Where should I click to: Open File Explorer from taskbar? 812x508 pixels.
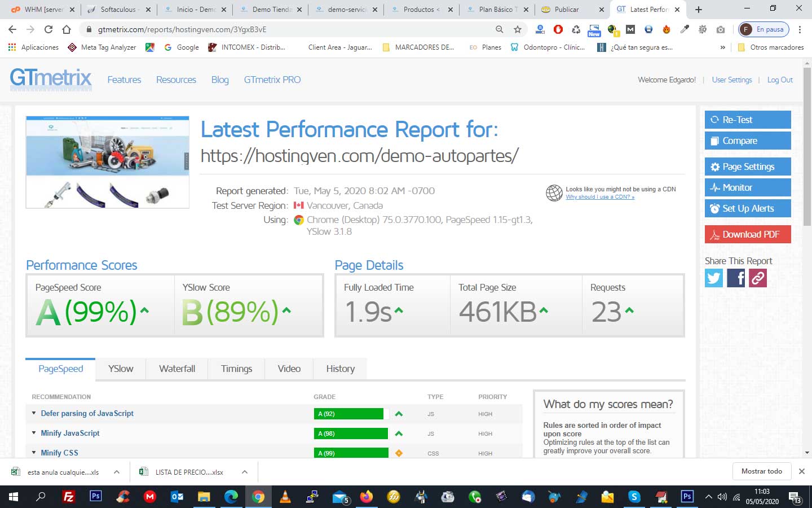click(204, 497)
